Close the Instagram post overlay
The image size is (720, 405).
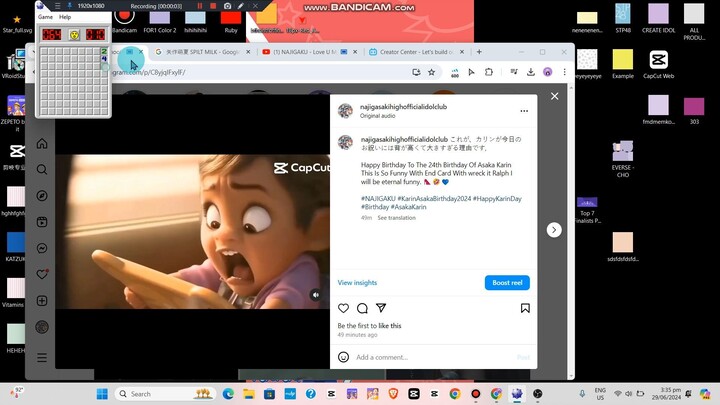point(555,96)
